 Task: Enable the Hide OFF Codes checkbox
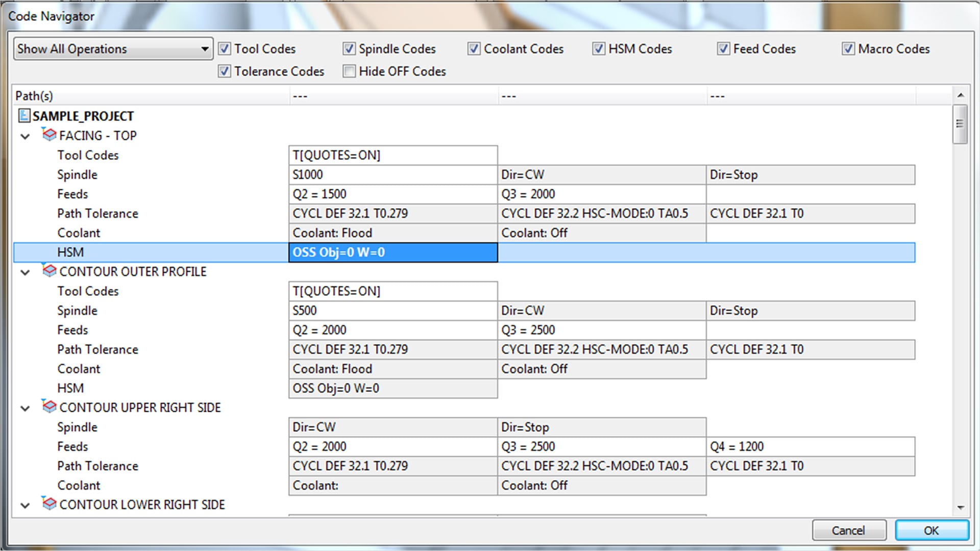(349, 71)
